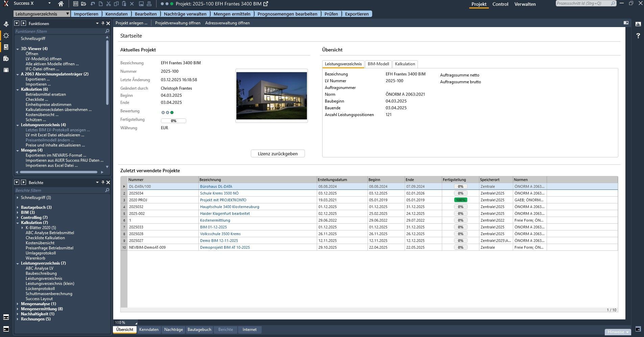Image resolution: width=644 pixels, height=337 pixels.
Task: Click the Home icon in top toolbar
Action: click(x=61, y=4)
